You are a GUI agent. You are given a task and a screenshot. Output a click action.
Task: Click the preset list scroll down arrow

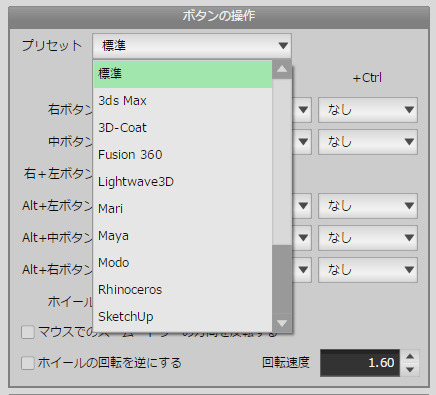tap(282, 323)
